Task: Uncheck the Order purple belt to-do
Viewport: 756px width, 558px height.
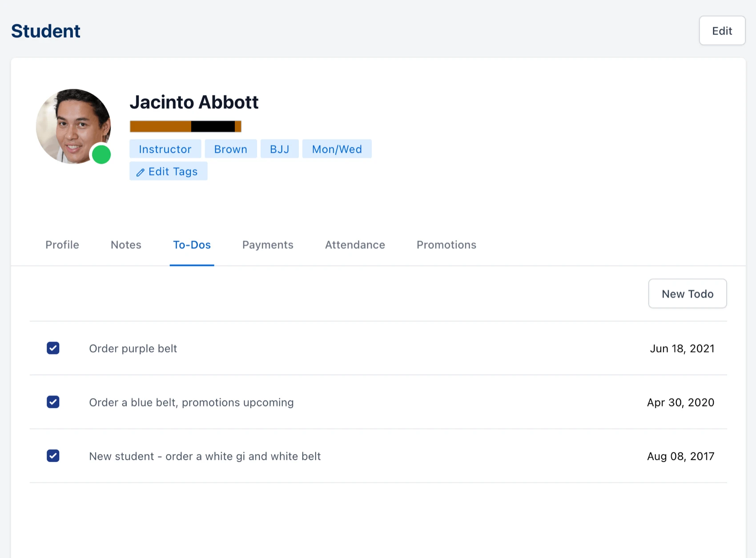Action: click(53, 348)
